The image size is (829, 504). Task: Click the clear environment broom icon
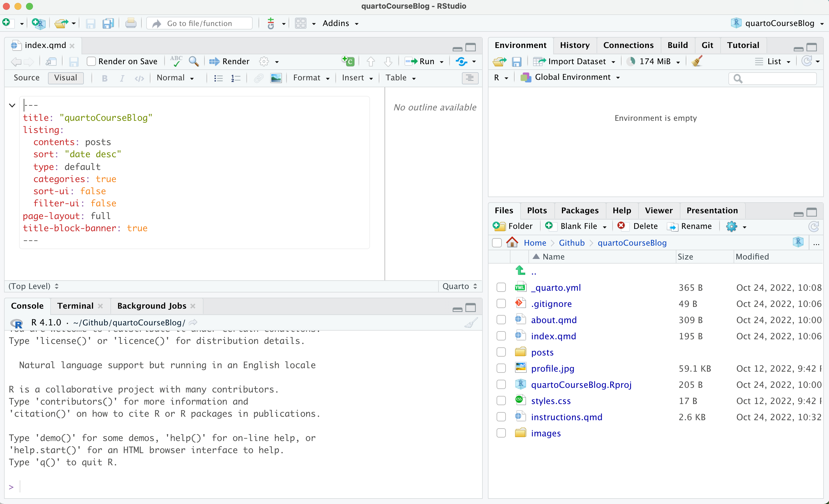697,61
